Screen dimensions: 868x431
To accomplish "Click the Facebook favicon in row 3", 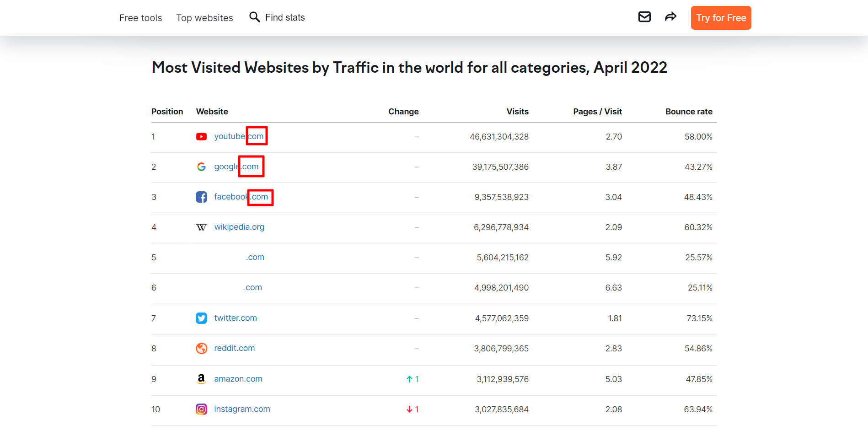I will click(x=201, y=197).
